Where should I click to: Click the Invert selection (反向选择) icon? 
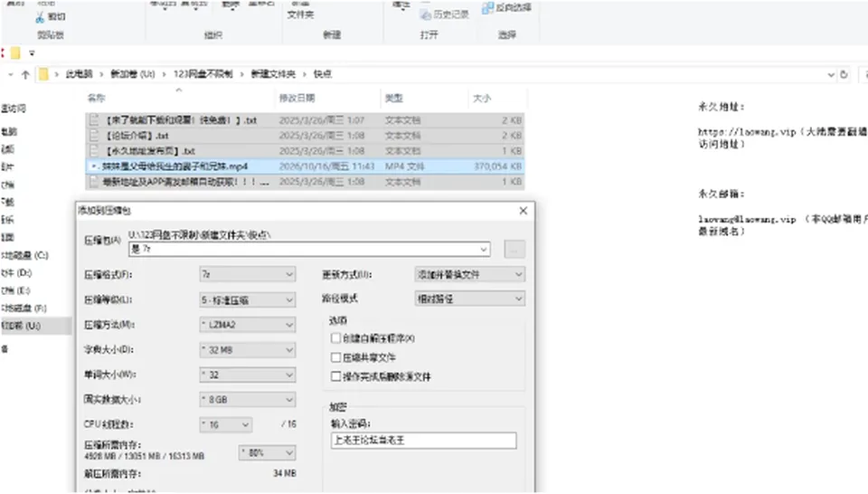(487, 8)
